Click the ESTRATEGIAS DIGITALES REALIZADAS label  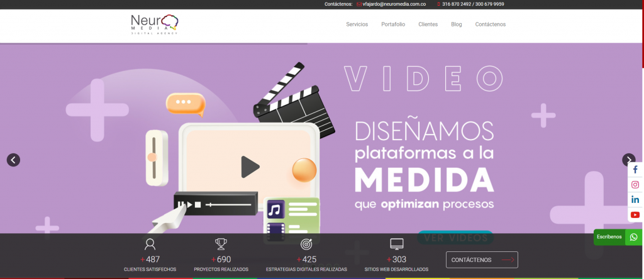[306, 270]
